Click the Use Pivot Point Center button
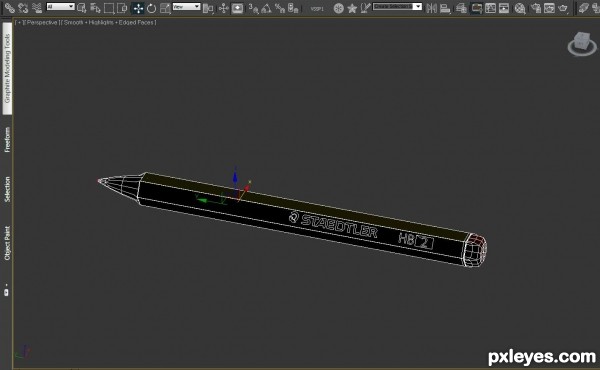This screenshot has width=600, height=370. tap(208, 8)
